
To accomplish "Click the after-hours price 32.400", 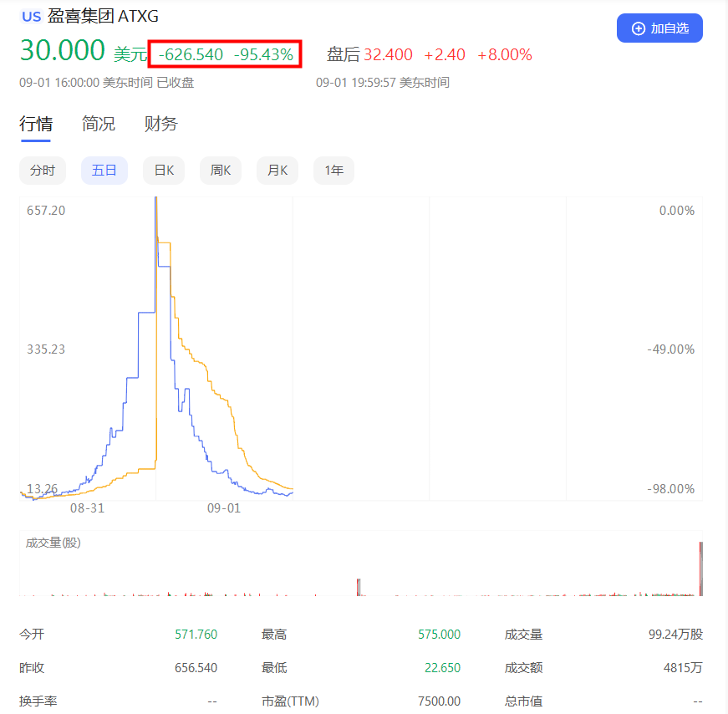I will [x=388, y=55].
